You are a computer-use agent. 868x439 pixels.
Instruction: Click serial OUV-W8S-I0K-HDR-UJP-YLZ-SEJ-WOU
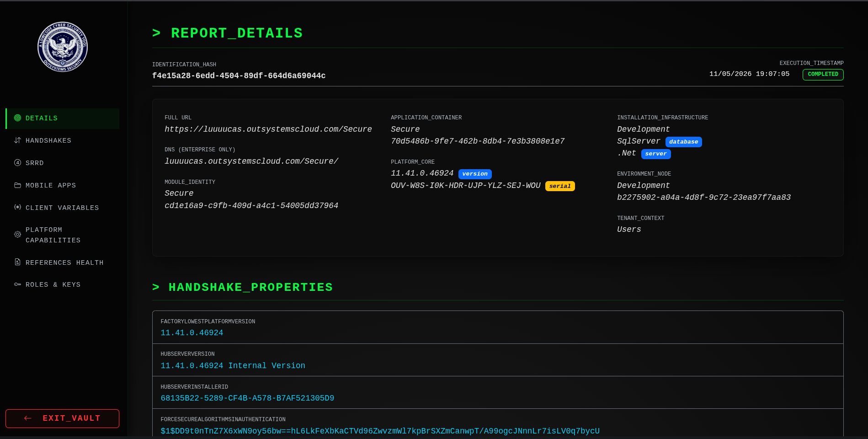[466, 186]
